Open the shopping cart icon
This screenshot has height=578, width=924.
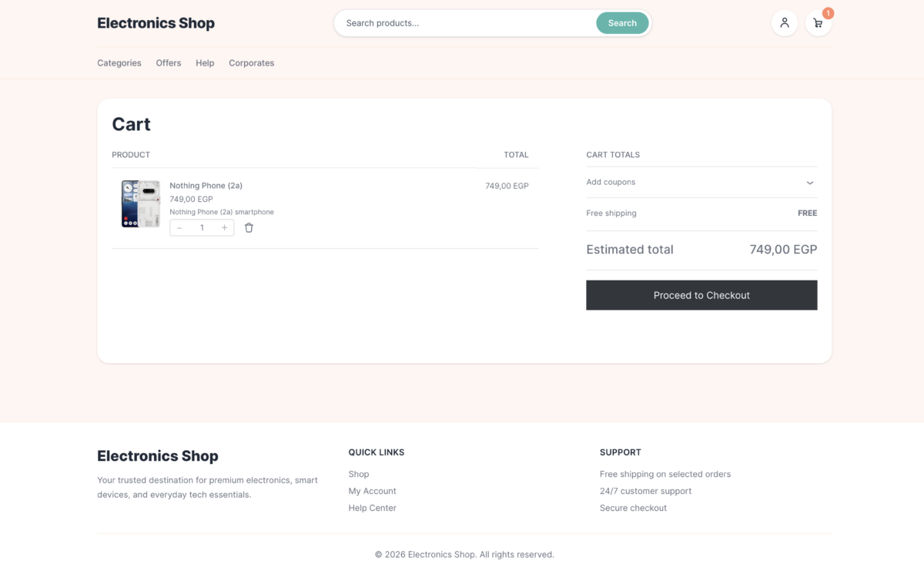[818, 22]
